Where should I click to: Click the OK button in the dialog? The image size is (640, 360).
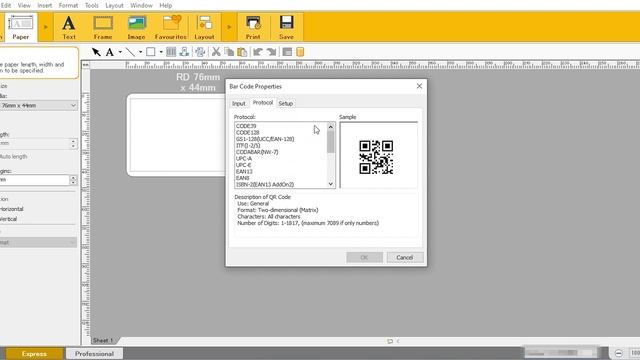pyautogui.click(x=364, y=258)
